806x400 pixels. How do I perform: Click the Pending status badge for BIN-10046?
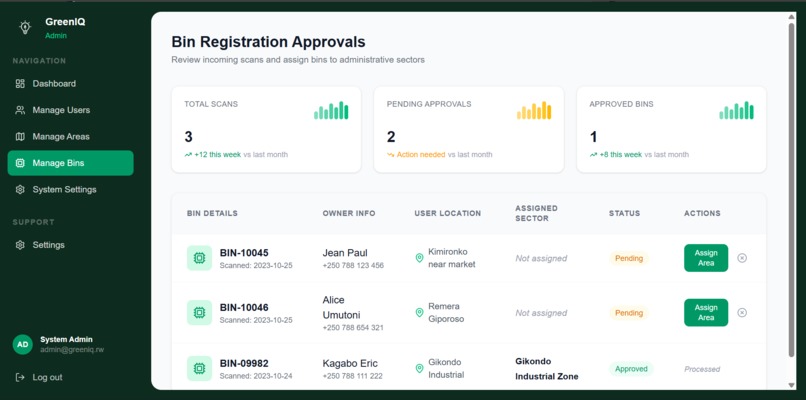629,313
